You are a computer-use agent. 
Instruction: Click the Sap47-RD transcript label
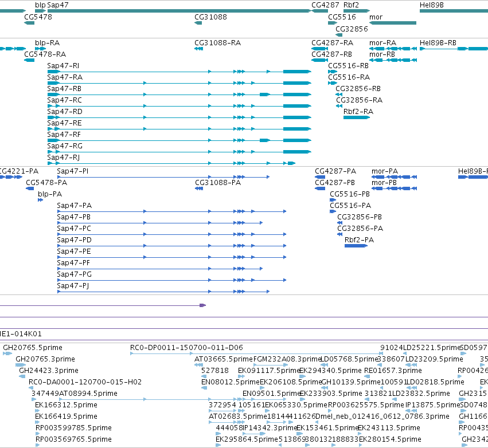click(65, 112)
